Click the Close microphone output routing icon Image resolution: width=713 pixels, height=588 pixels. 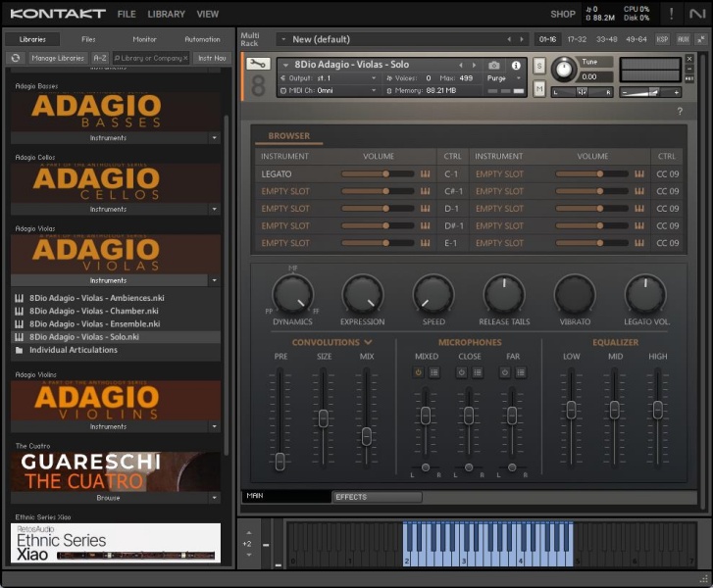pos(477,372)
